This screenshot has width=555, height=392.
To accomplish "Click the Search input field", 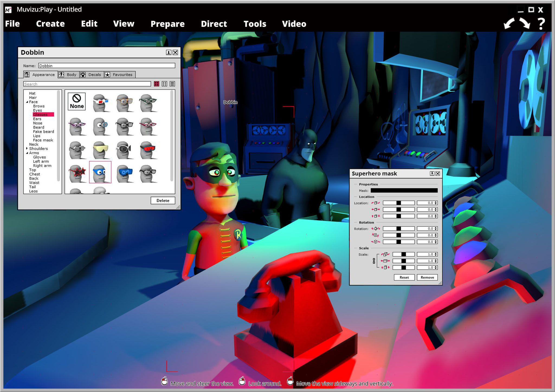I will 87,84.
